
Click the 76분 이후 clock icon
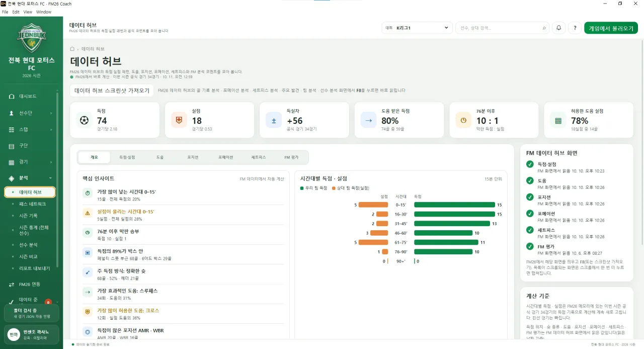pyautogui.click(x=463, y=120)
